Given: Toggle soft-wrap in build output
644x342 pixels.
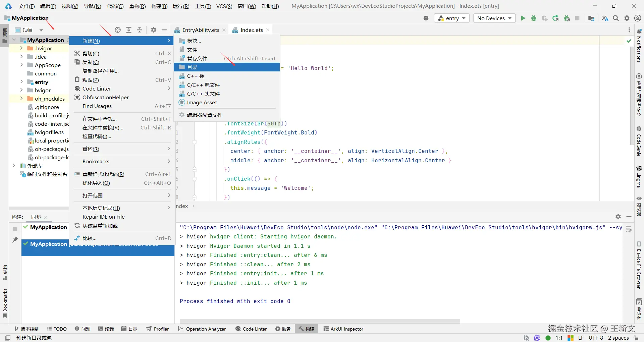Looking at the screenshot, I should tap(629, 229).
